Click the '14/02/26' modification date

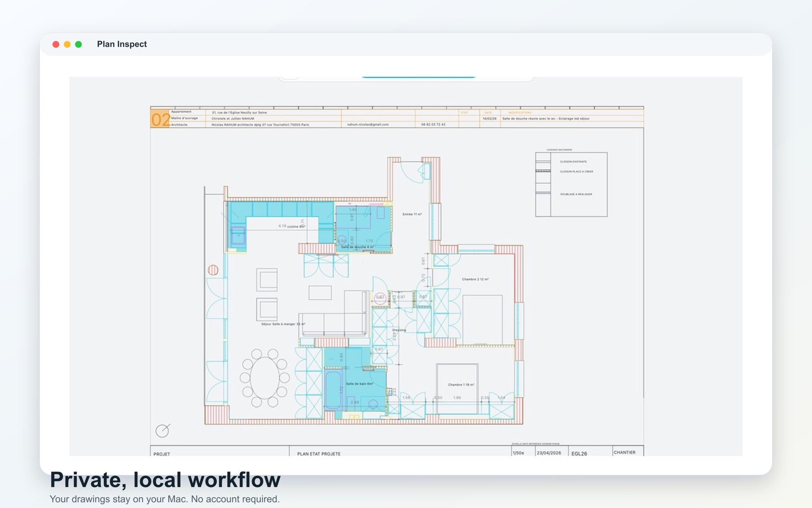489,118
